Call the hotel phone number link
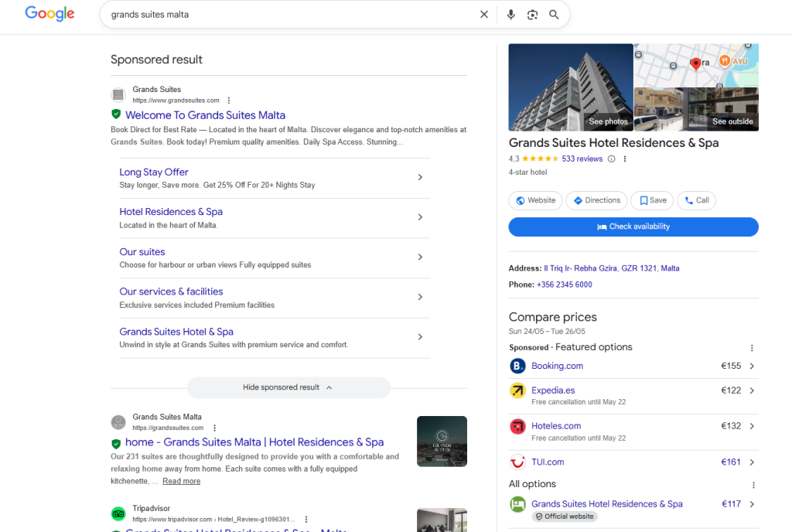Image resolution: width=792 pixels, height=532 pixels. tap(564, 285)
